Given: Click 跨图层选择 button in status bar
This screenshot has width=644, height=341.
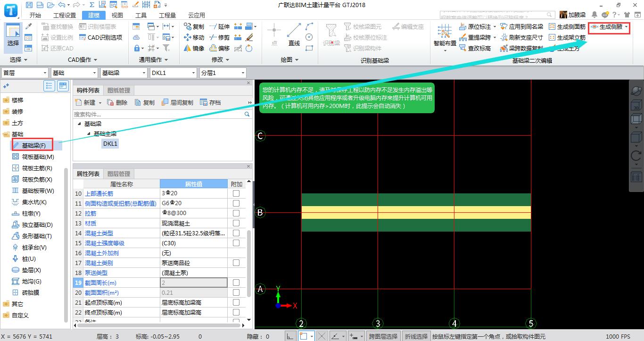Looking at the screenshot, I should [x=383, y=336].
